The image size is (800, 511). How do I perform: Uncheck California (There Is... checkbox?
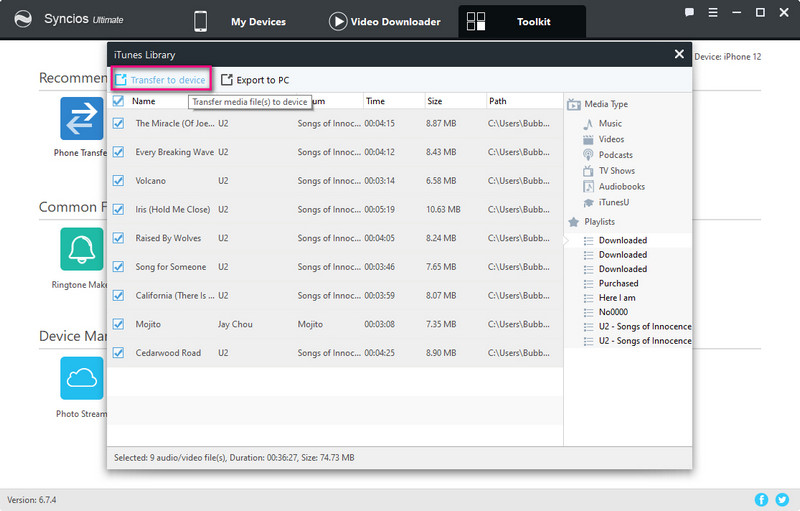click(x=118, y=295)
